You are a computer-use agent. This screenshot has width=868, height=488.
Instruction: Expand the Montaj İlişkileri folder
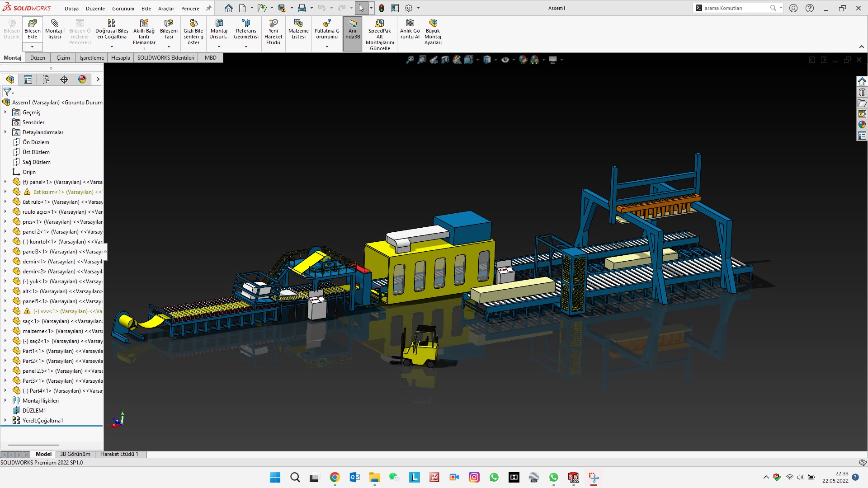(5, 400)
